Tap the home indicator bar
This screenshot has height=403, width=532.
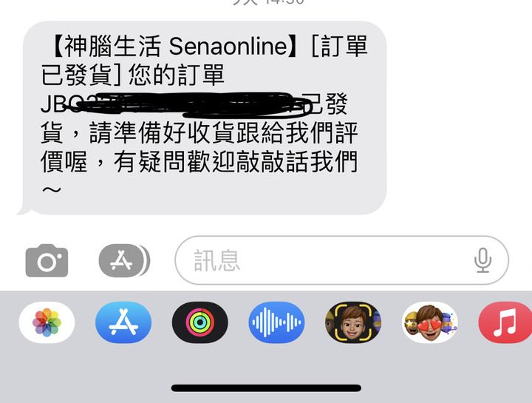coord(266,388)
